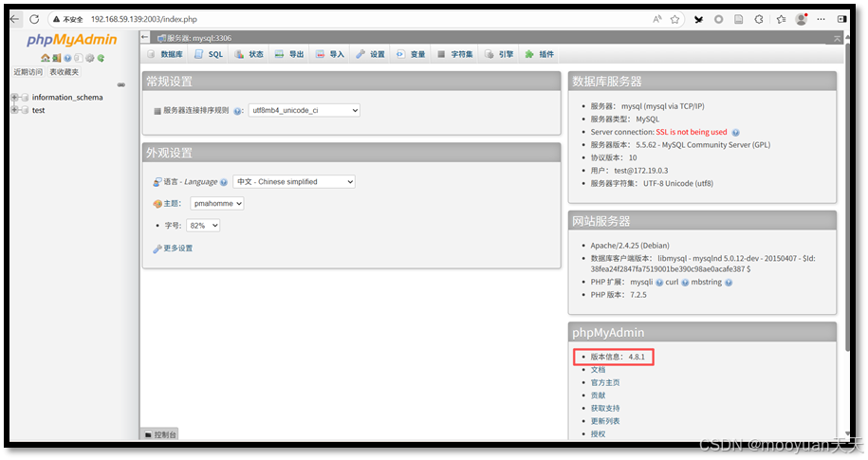This screenshot has width=868, height=460.
Task: Click the document page extension icon
Action: click(x=738, y=19)
